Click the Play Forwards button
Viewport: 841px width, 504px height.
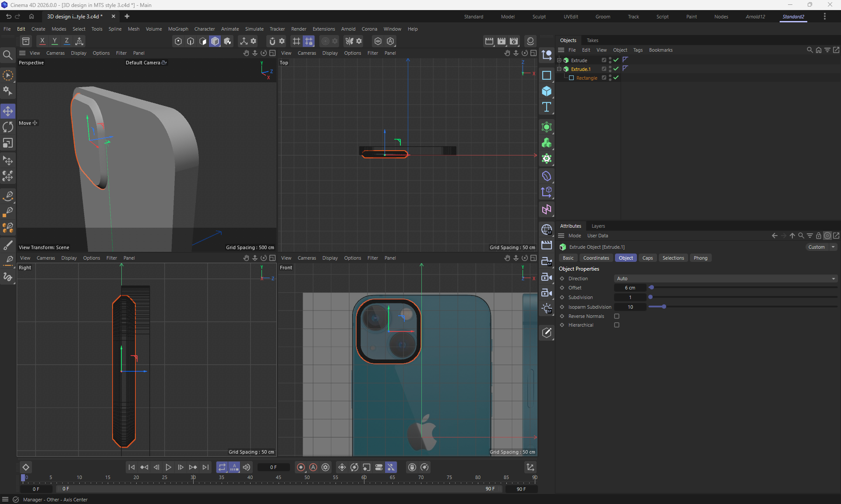168,467
